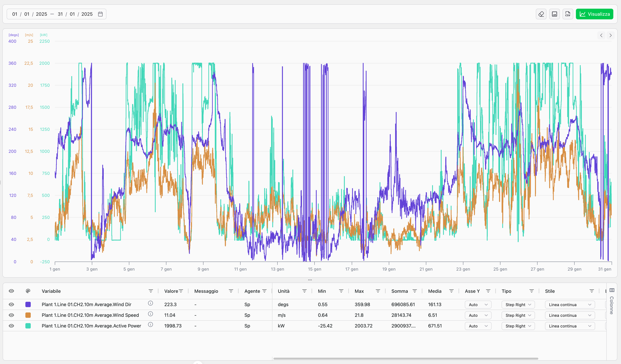Open the filter menu on the Somma column
This screenshot has height=364, width=621.
(x=415, y=291)
